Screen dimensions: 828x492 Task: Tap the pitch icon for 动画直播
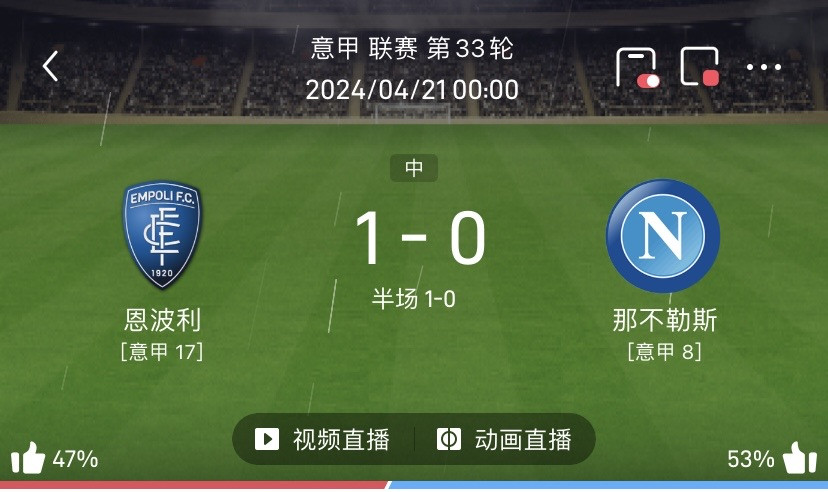tap(449, 439)
